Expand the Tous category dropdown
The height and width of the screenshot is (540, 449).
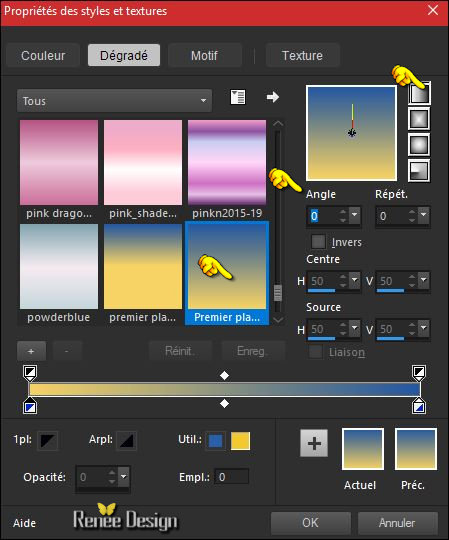point(114,101)
